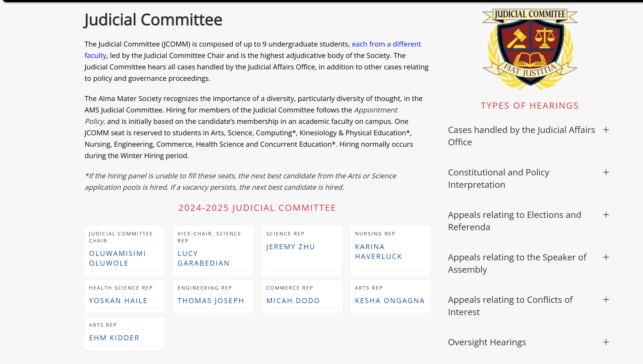The height and width of the screenshot is (364, 643).
Task: Select Yoskan Haile health science rep
Action: click(118, 301)
